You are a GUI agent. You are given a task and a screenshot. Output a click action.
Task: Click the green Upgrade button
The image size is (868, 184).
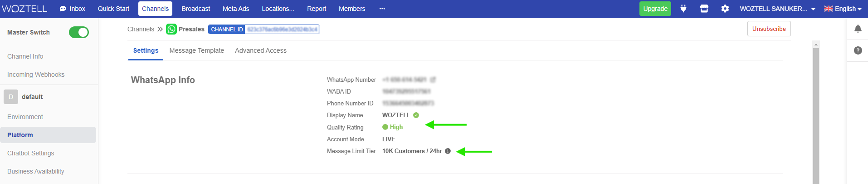(x=655, y=9)
